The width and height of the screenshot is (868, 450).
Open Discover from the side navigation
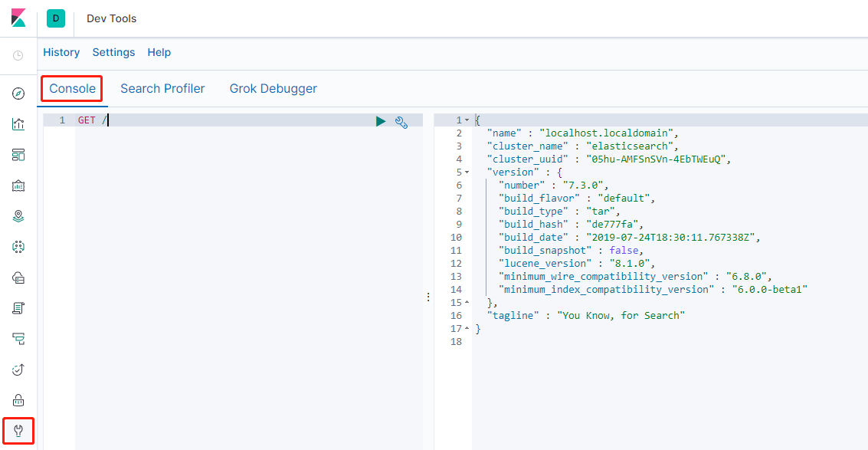[x=18, y=94]
